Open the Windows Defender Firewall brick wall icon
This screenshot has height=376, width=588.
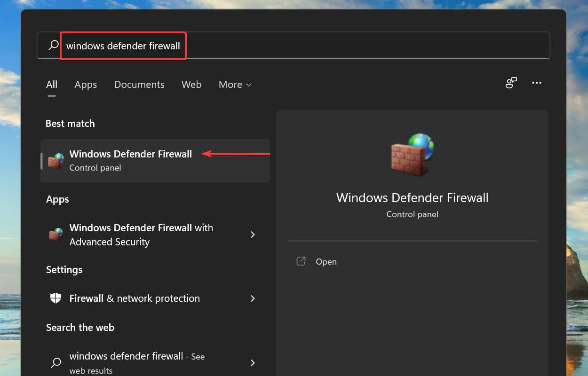[x=55, y=160]
